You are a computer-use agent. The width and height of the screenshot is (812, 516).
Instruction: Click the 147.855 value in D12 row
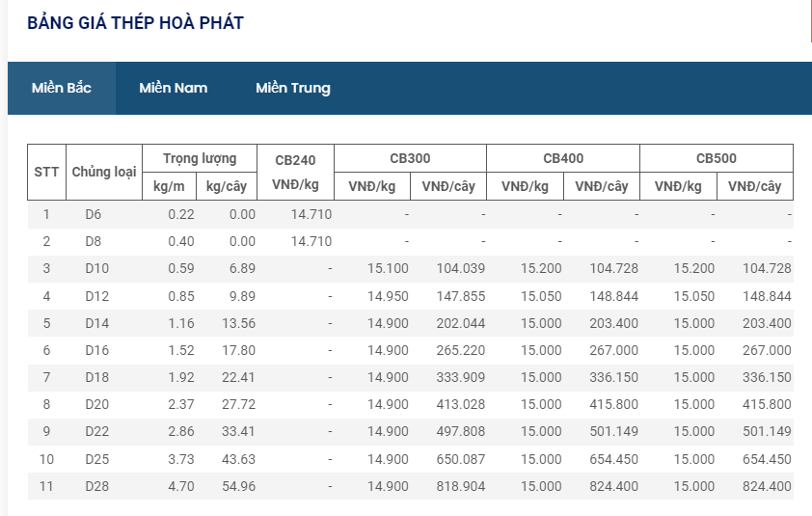click(x=461, y=296)
